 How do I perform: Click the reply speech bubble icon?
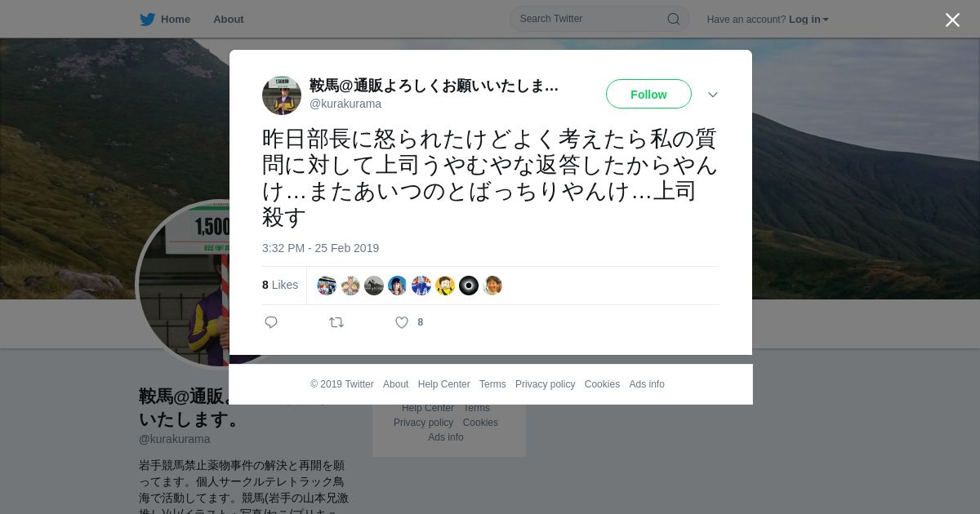(271, 322)
